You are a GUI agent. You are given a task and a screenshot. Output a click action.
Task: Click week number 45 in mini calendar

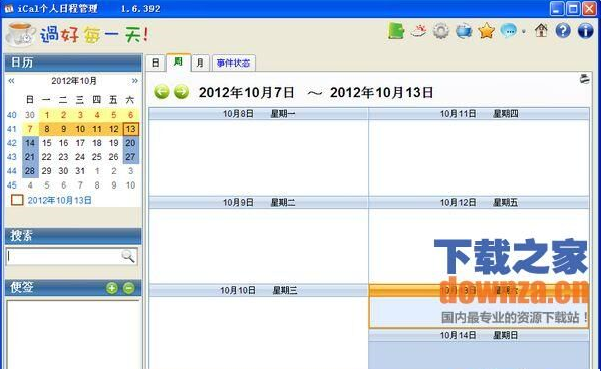coord(12,185)
